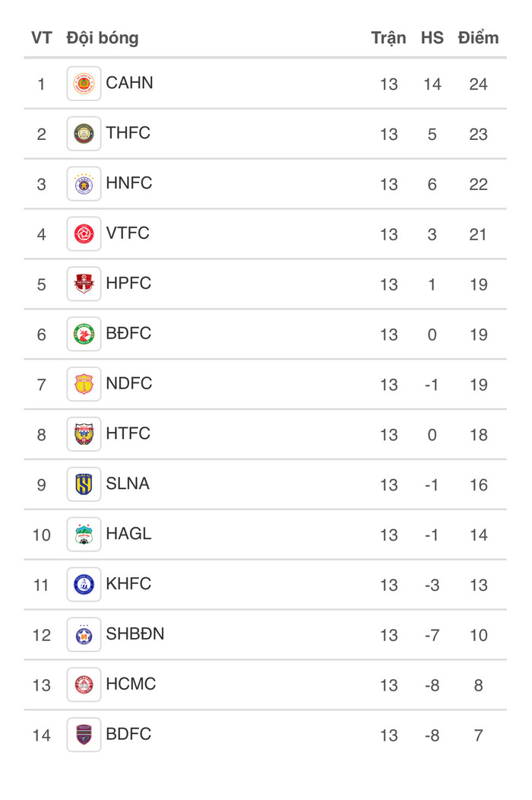Image resolution: width=532 pixels, height=800 pixels.
Task: Click the HTFC team name
Action: 128,433
